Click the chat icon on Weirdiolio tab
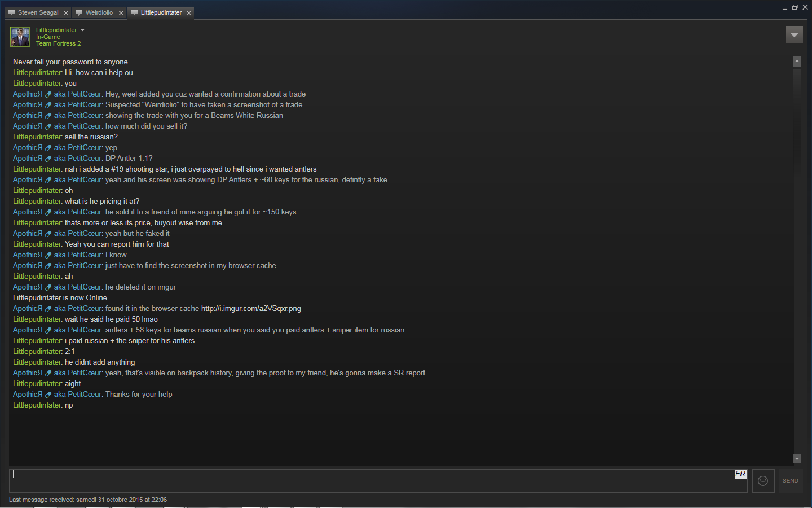The image size is (812, 508). (79, 12)
